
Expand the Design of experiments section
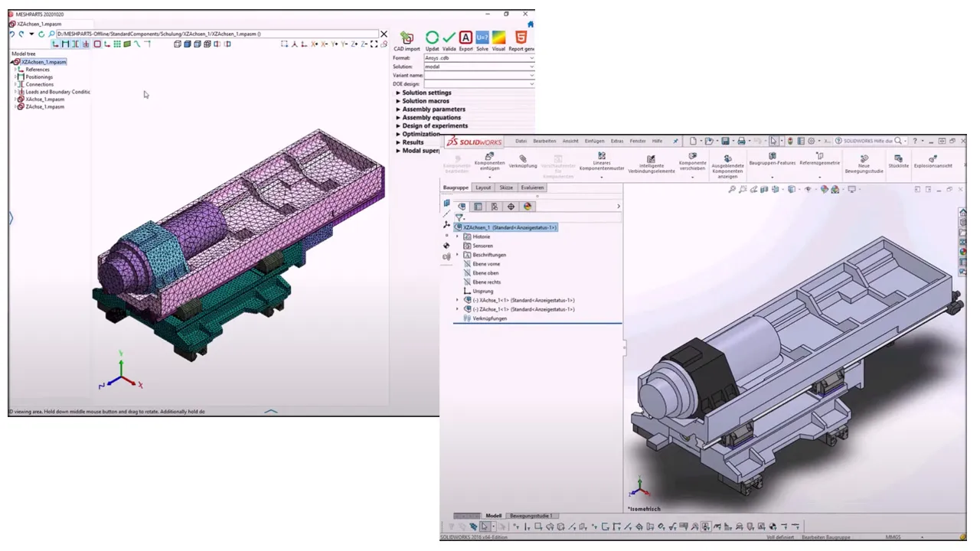click(434, 126)
